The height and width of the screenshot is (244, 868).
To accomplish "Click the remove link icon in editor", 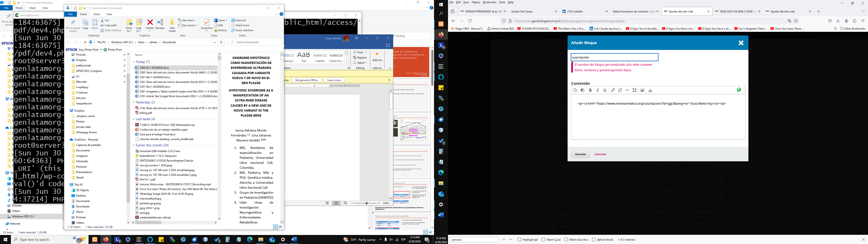I will tap(620, 90).
